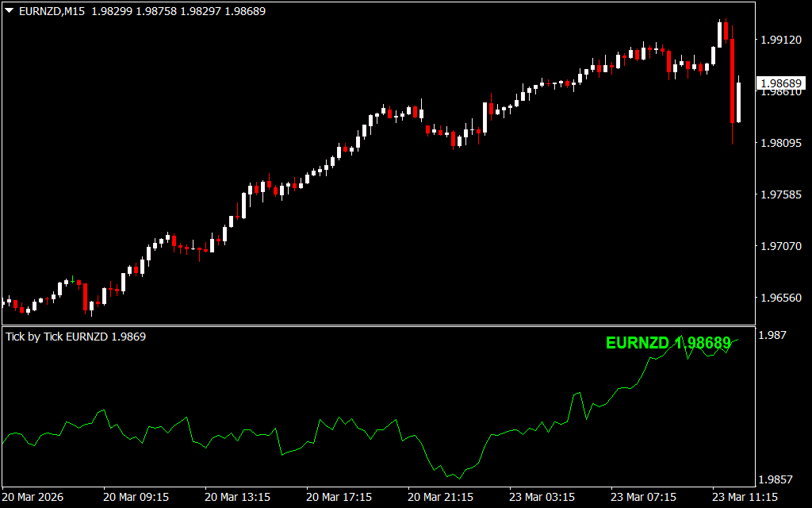Click the 1.987 indicator scale value
The width and height of the screenshot is (812, 508).
[x=773, y=336]
